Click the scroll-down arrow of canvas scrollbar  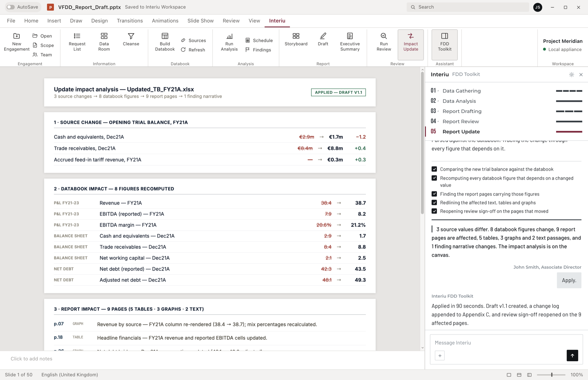tap(422, 348)
